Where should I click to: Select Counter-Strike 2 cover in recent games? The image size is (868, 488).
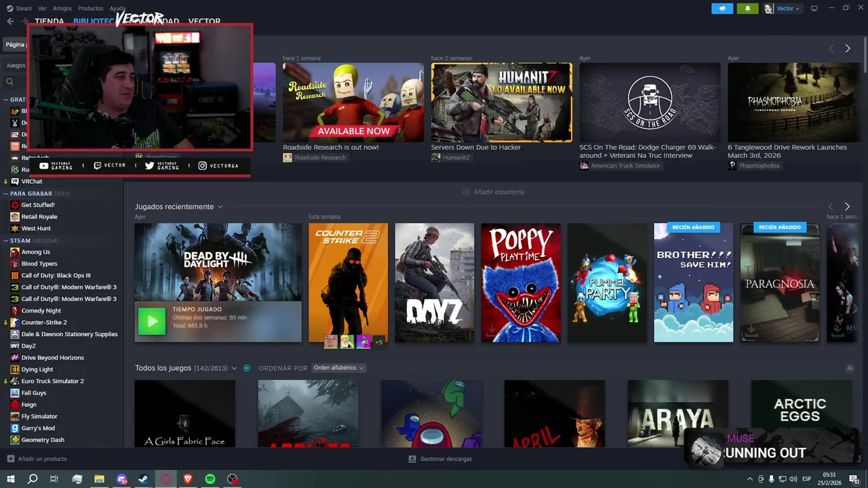(348, 283)
